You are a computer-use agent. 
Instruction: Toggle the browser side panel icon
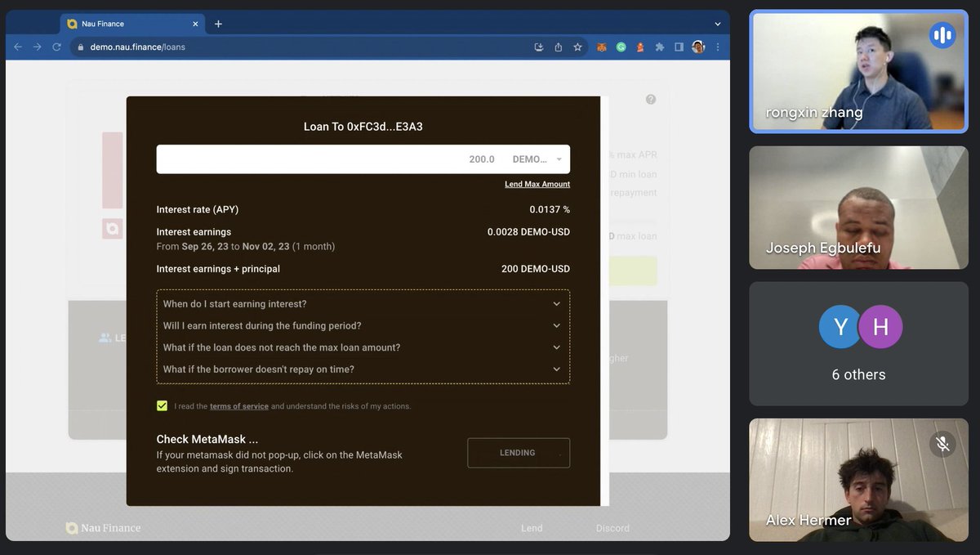679,47
